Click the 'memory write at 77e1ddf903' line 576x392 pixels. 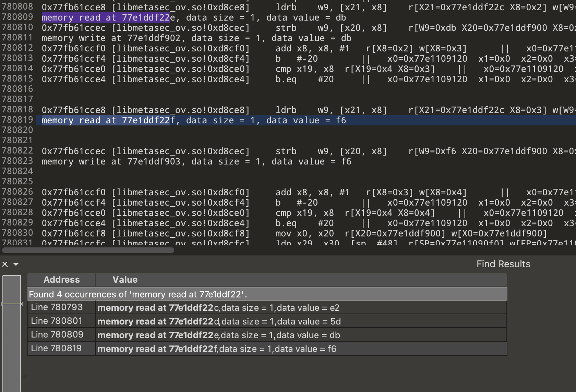click(x=196, y=162)
